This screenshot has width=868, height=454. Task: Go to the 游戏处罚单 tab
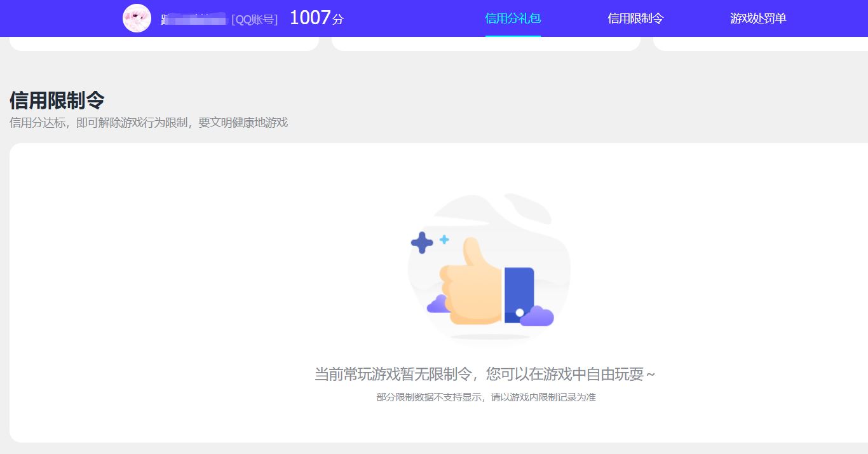pyautogui.click(x=758, y=18)
